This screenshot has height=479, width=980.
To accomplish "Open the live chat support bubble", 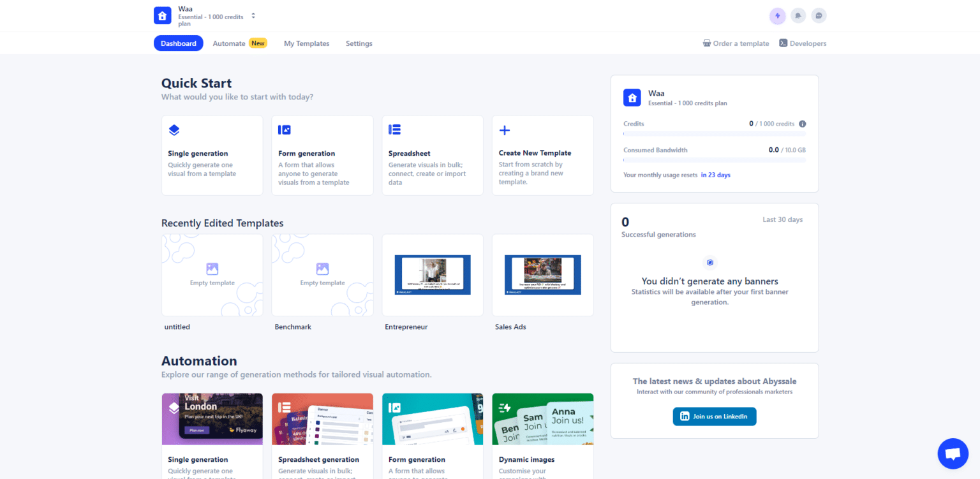I will pyautogui.click(x=953, y=453).
